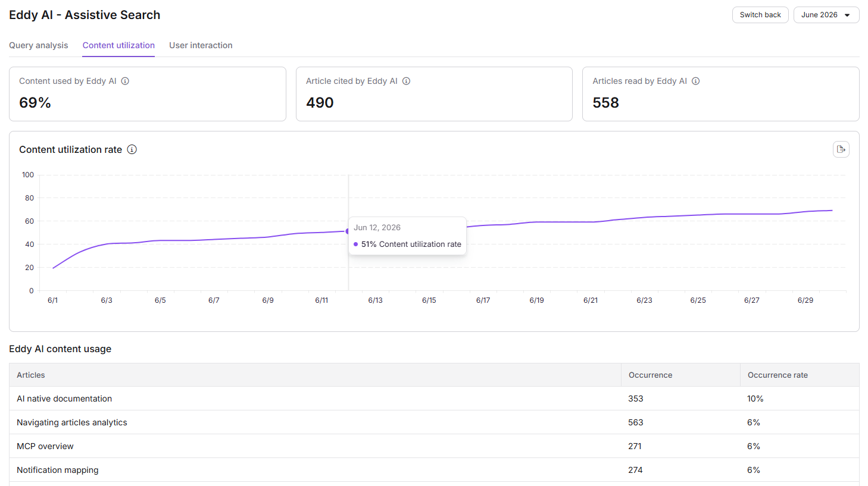Click occurrence value 271
This screenshot has width=868, height=486.
635,446
